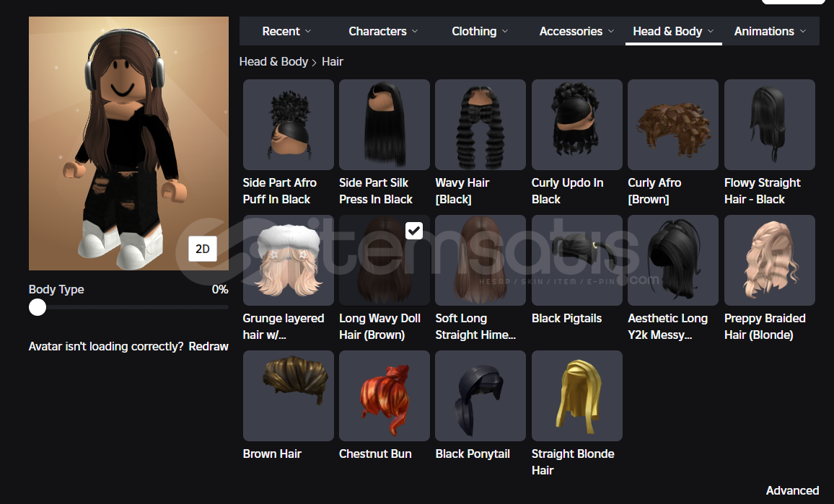Open the Accessories tab
This screenshot has height=504, width=834.
(x=576, y=32)
